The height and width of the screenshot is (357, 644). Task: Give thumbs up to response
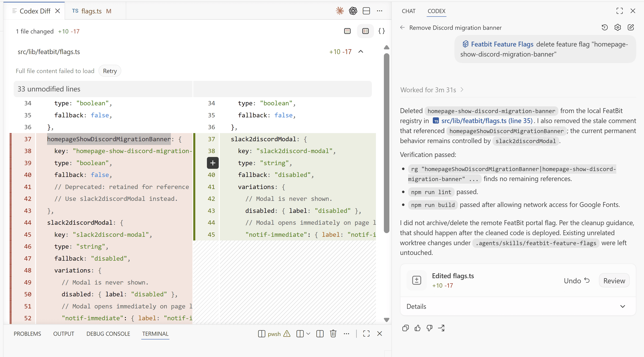coord(418,328)
